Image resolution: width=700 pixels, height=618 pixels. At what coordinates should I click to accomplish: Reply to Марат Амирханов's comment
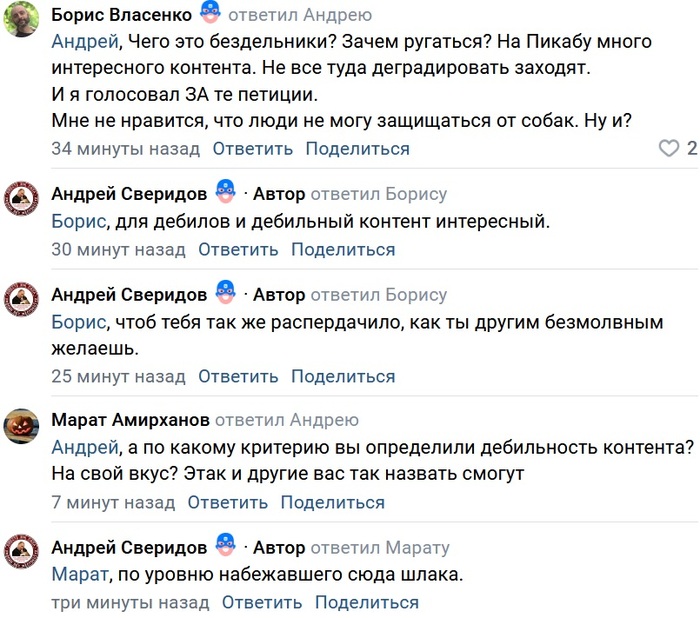point(228,503)
